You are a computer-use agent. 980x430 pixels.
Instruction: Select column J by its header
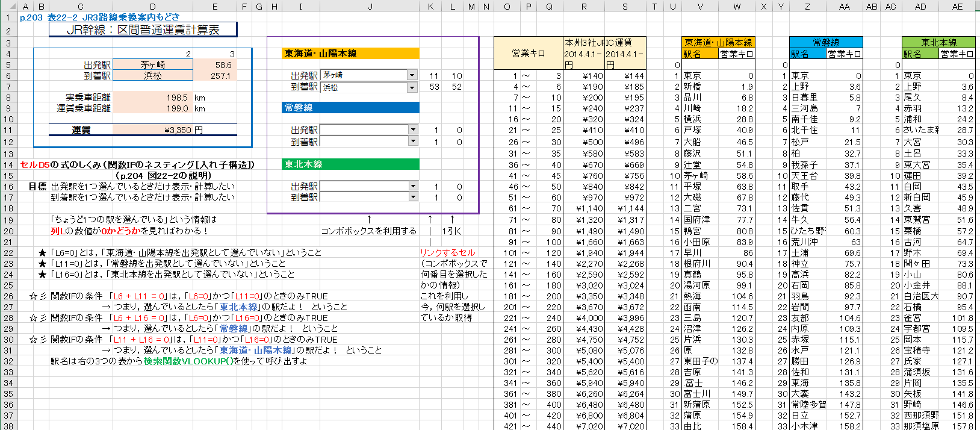[370, 7]
